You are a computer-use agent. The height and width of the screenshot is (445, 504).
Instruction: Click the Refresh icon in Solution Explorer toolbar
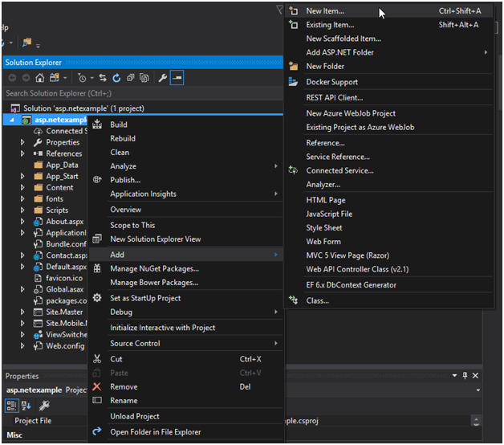[x=117, y=78]
